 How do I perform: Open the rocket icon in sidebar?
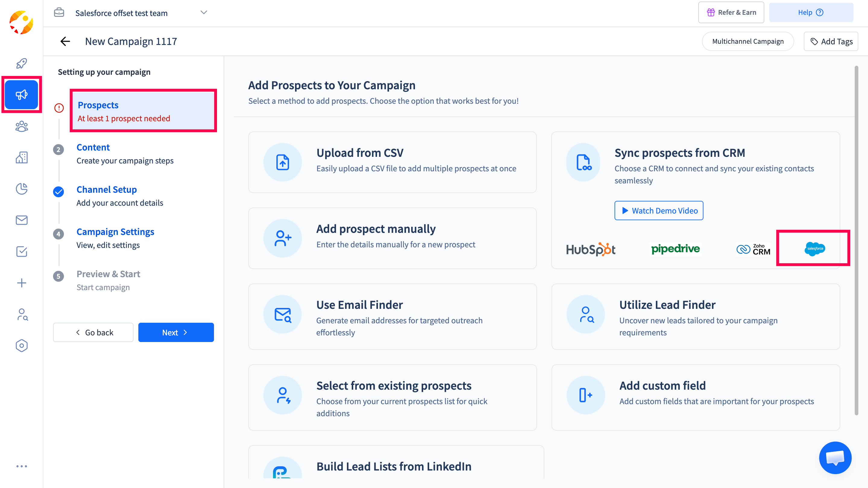click(22, 63)
